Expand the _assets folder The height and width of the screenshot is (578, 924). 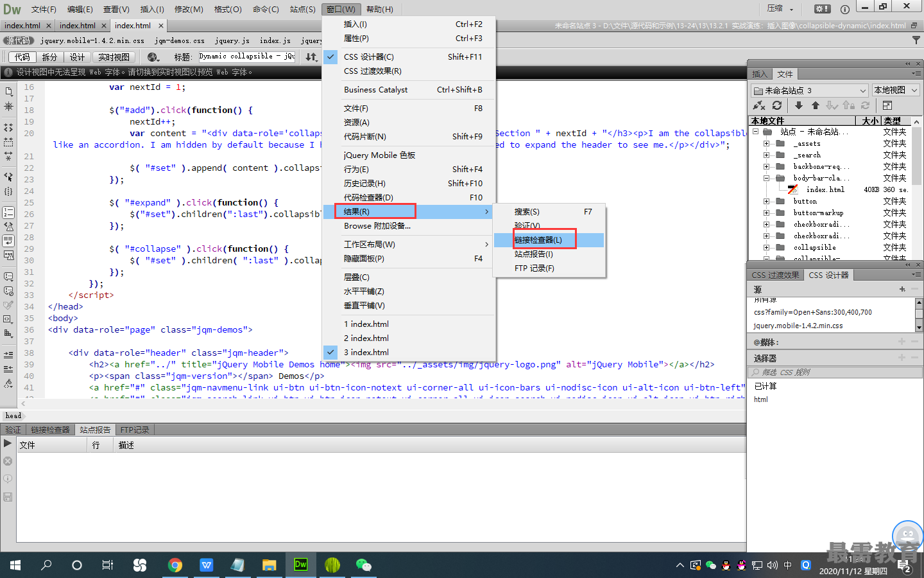point(766,144)
